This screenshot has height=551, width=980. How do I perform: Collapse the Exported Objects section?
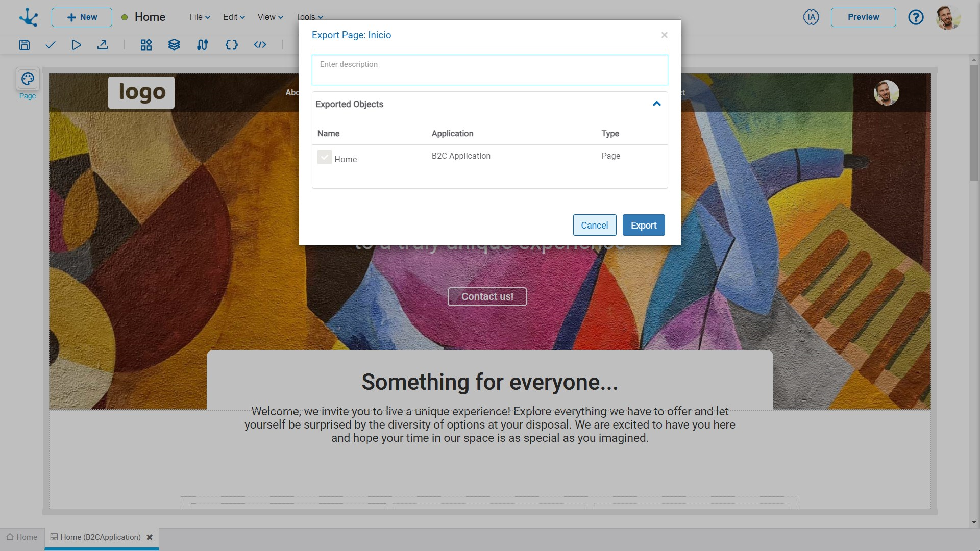[x=656, y=104]
